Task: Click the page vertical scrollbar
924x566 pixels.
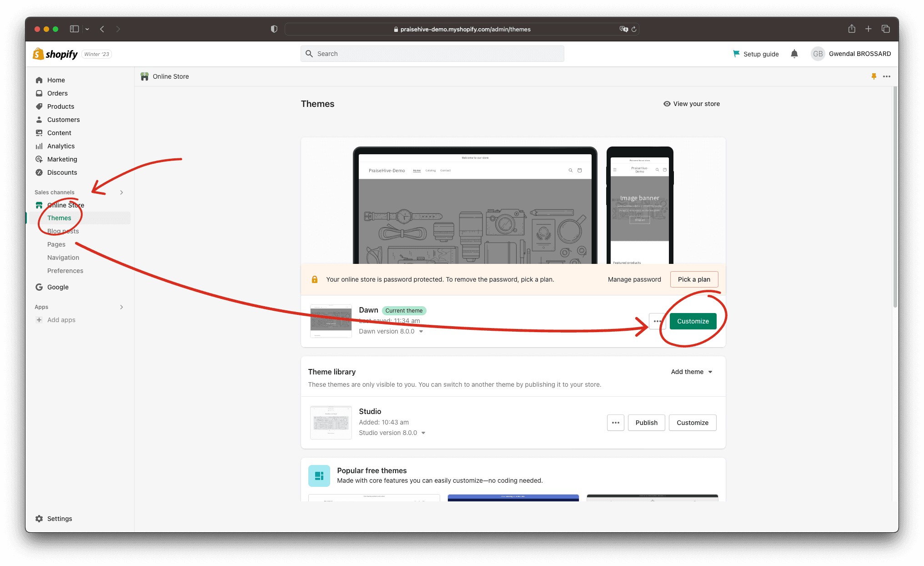Action: [x=895, y=196]
